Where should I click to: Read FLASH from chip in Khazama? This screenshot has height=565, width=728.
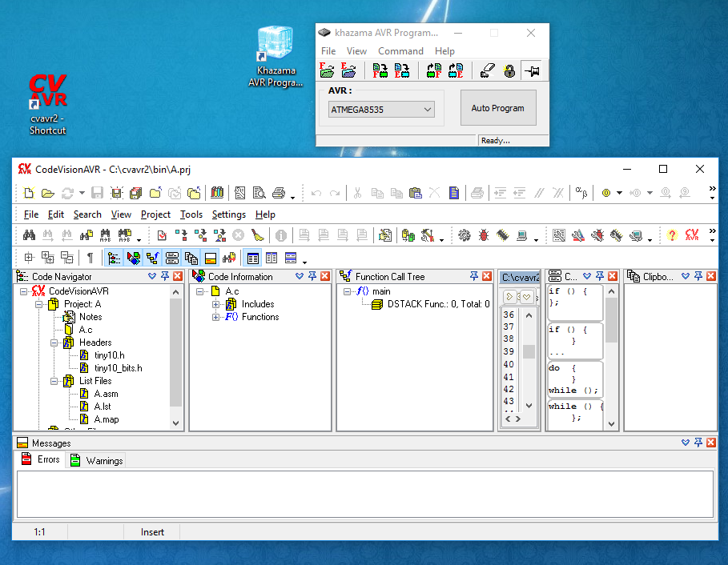pyautogui.click(x=434, y=70)
